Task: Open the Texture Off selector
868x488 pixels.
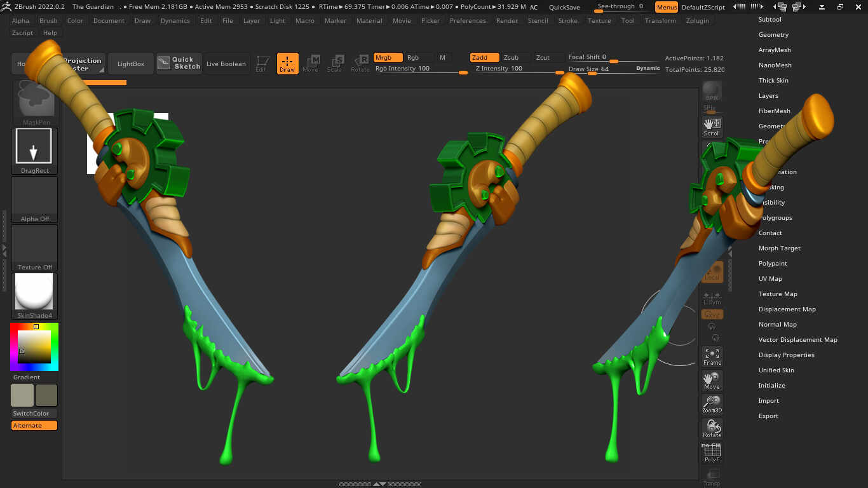Action: click(34, 248)
